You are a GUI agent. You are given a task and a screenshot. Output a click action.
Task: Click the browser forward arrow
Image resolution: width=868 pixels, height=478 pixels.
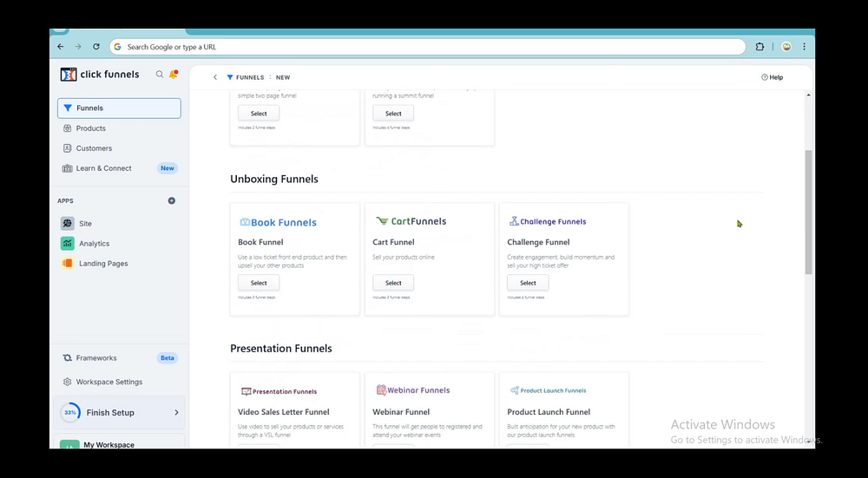78,47
